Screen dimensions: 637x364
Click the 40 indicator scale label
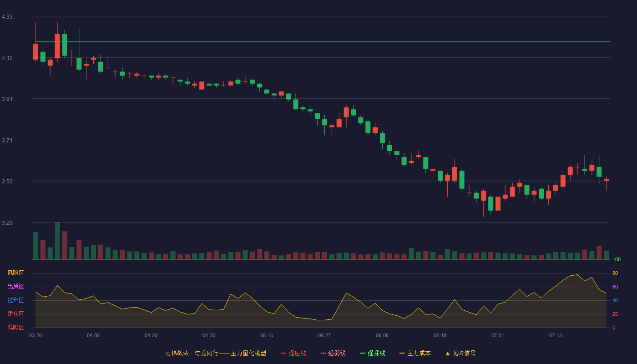tap(615, 300)
